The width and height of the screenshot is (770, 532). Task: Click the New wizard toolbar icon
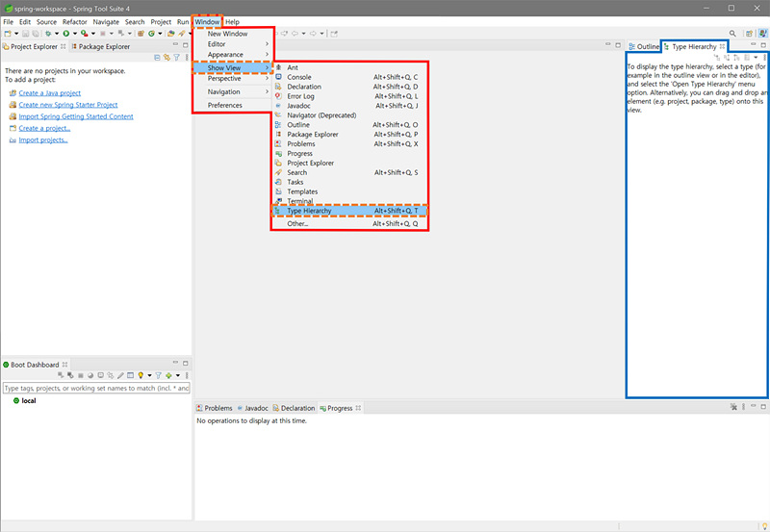click(x=8, y=34)
